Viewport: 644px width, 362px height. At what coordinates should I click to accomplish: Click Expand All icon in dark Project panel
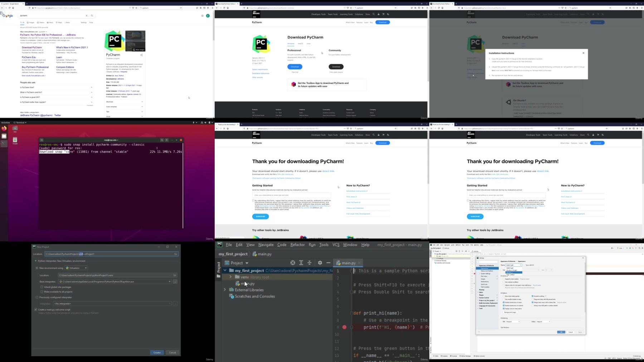301,263
